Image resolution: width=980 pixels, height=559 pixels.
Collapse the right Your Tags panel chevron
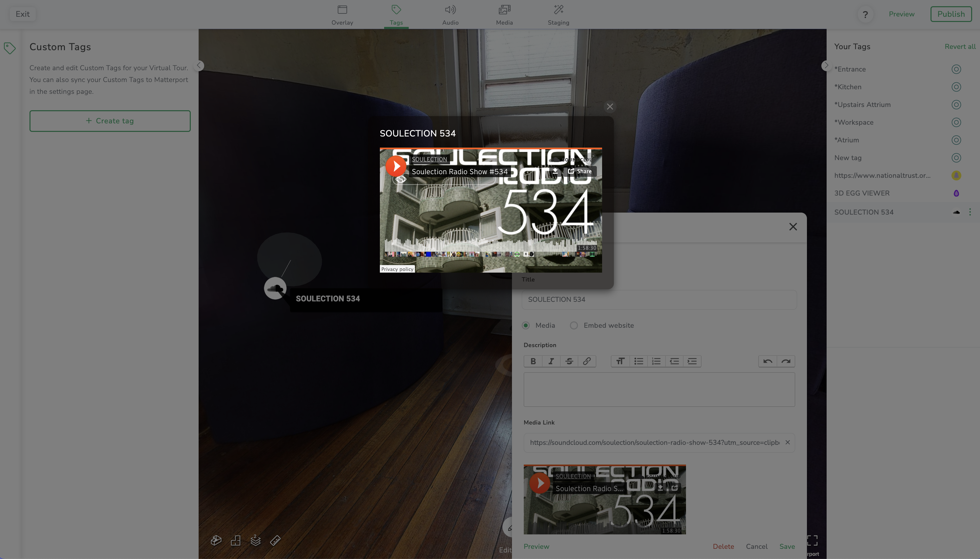(826, 65)
